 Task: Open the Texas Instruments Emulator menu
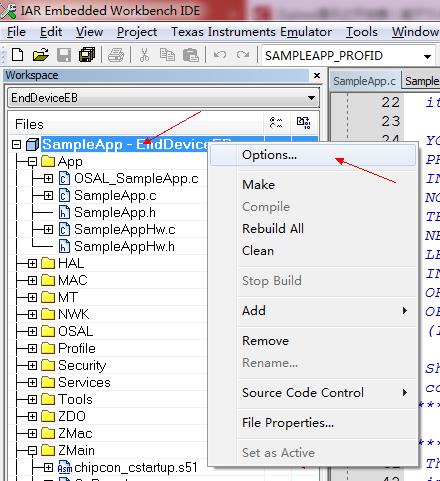[x=251, y=32]
